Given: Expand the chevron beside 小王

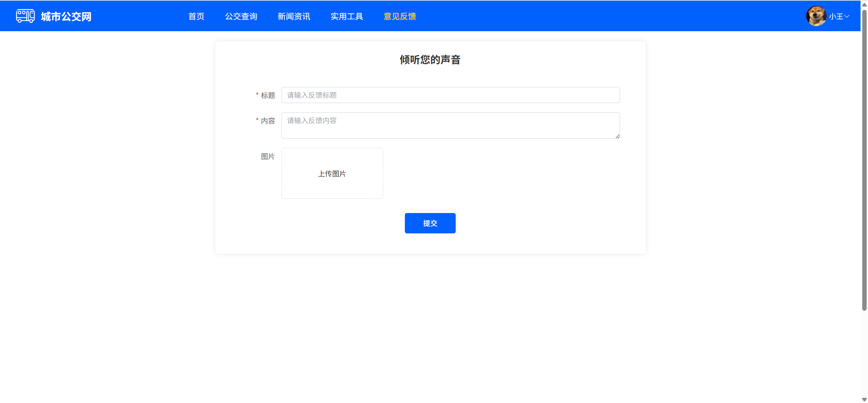Looking at the screenshot, I should pos(847,16).
